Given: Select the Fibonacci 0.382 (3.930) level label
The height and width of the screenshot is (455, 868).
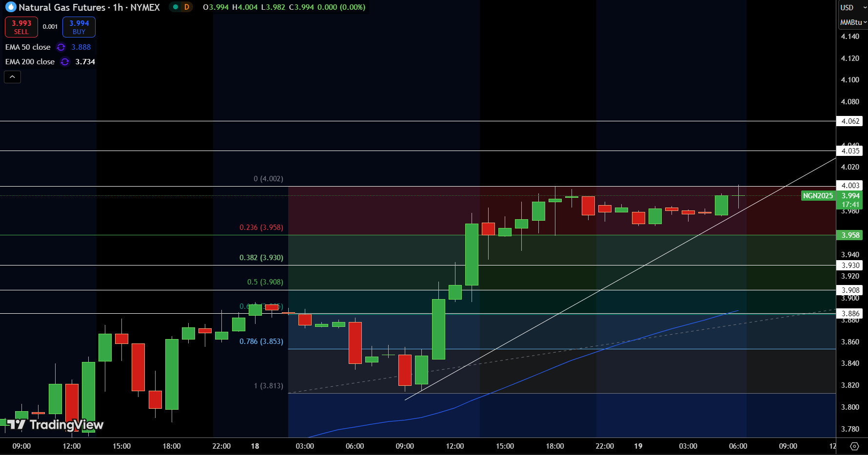Looking at the screenshot, I should pos(261,258).
